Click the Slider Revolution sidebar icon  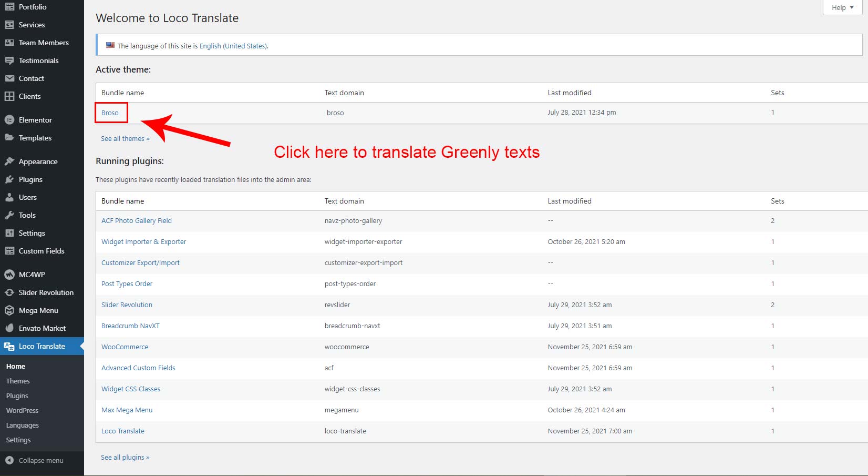coord(9,292)
